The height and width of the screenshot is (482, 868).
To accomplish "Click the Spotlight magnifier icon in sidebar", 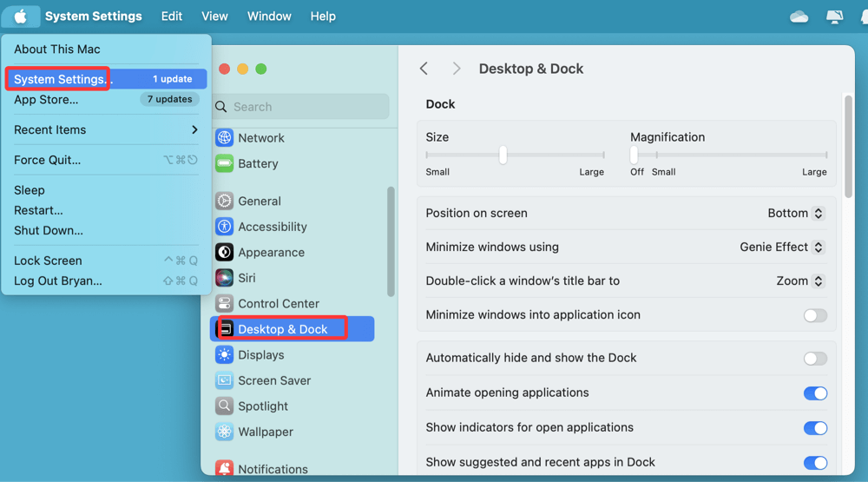I will click(x=224, y=406).
